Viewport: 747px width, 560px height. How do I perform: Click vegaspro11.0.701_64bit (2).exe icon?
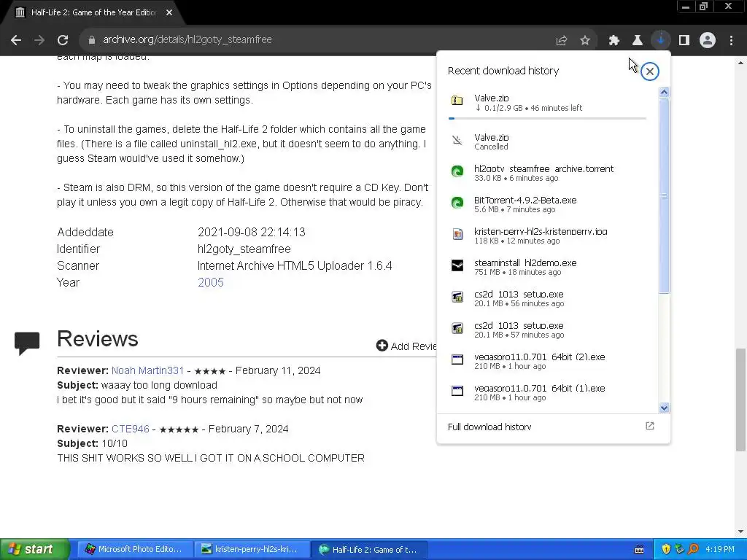(x=457, y=359)
